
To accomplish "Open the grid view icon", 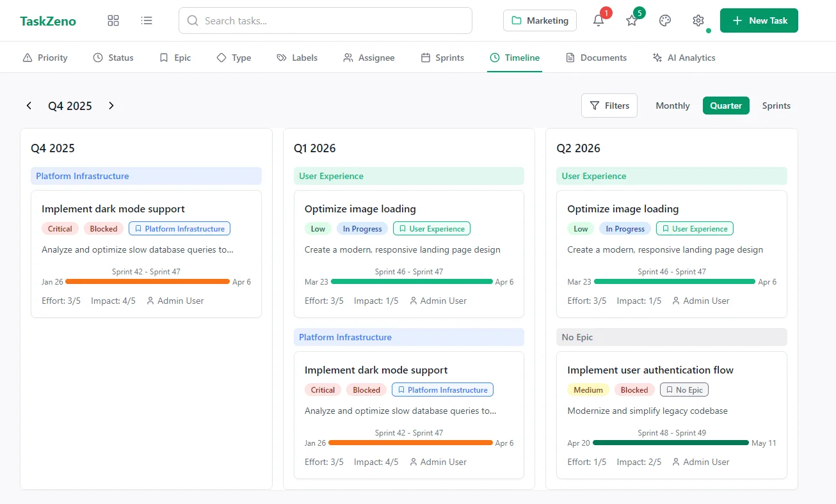I will click(x=113, y=20).
